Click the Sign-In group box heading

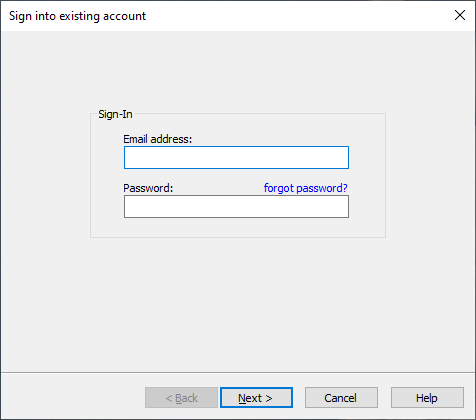tap(115, 114)
